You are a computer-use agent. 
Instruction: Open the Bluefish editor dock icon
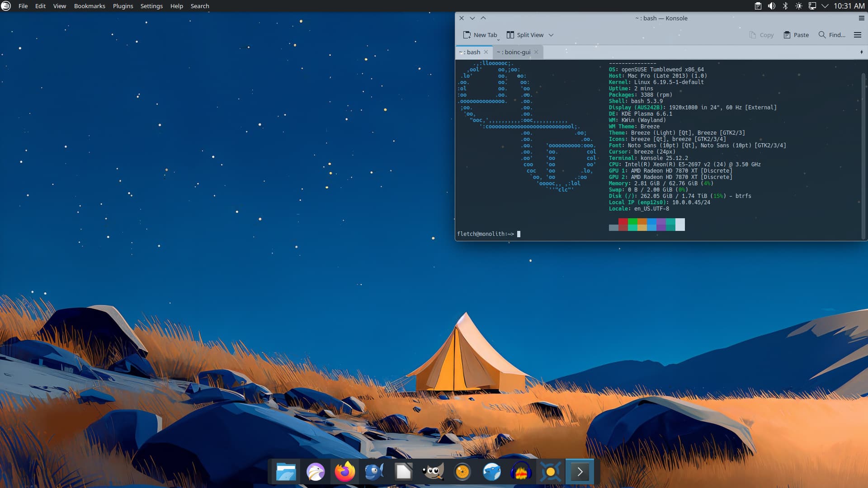click(374, 472)
